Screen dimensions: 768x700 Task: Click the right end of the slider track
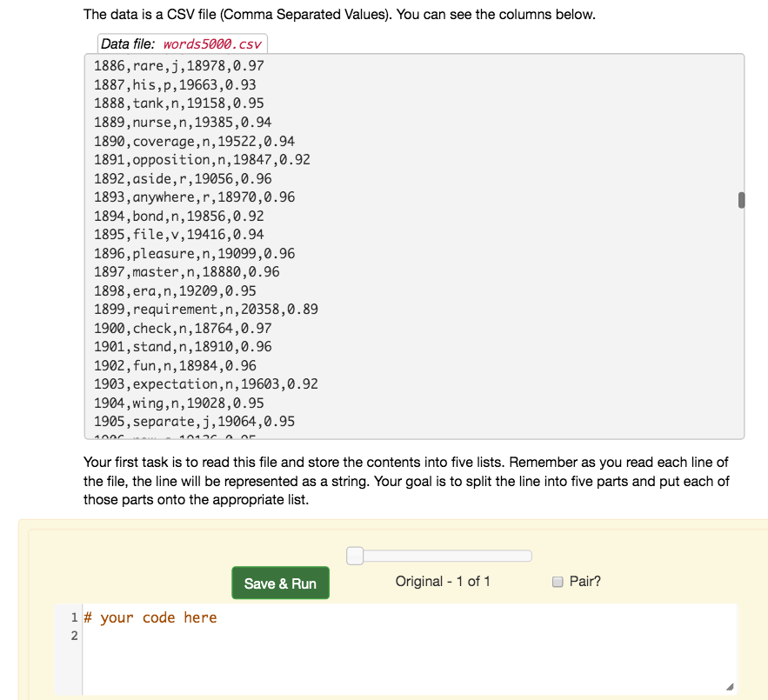coord(526,555)
